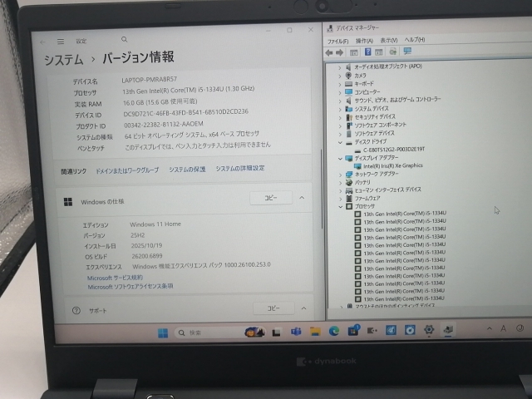Open ヘルプ(H) menu in Device Manager

(414, 40)
